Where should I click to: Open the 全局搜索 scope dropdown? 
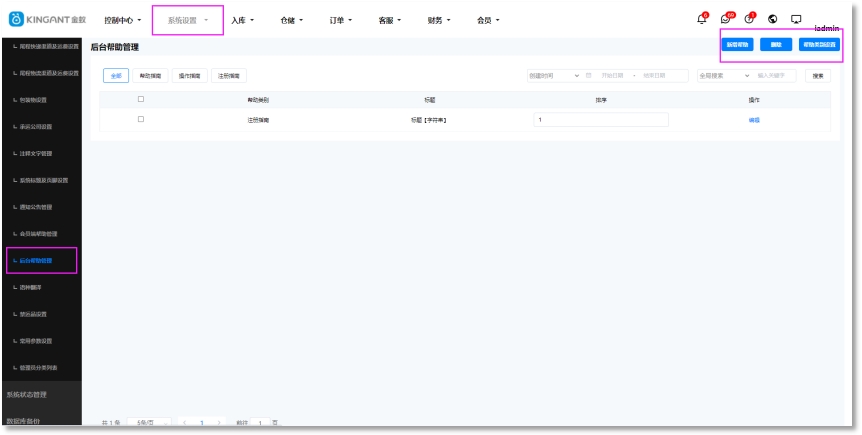pos(725,76)
